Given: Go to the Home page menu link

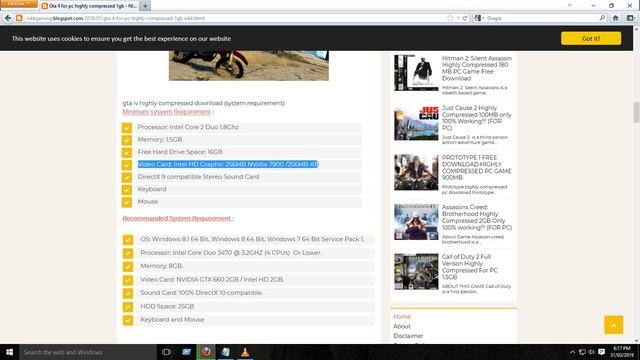Looking at the screenshot, I should tap(402, 317).
